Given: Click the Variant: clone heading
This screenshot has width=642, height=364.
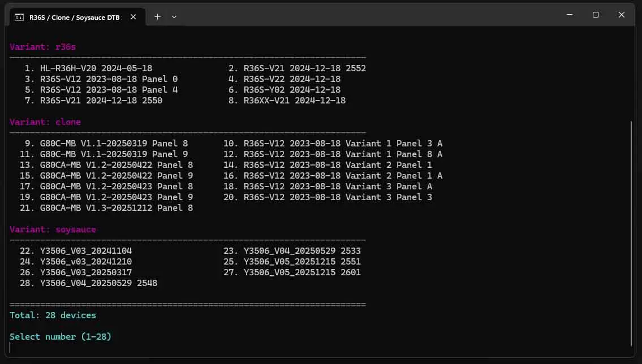Looking at the screenshot, I should (x=44, y=122).
